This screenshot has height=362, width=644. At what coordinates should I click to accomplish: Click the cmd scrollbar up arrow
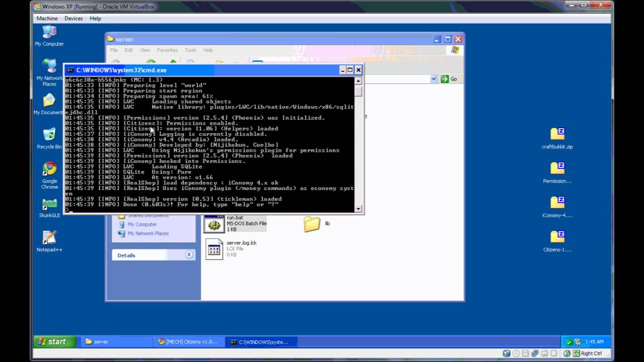[358, 80]
